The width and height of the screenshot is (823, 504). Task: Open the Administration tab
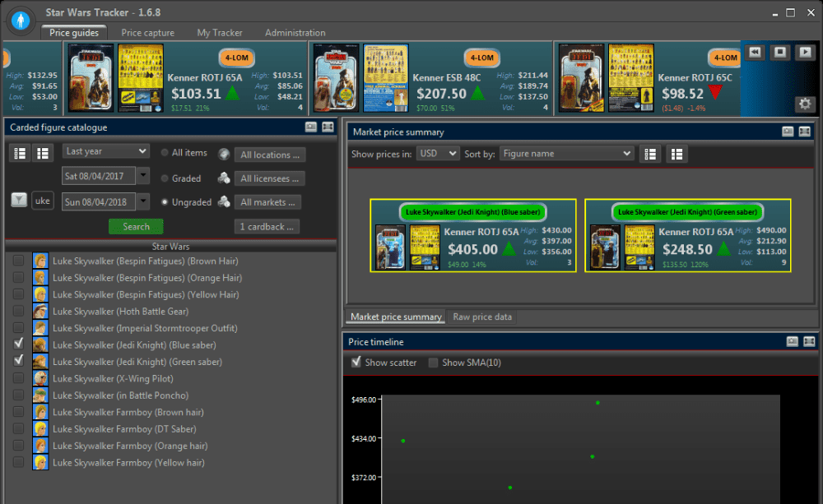coord(295,33)
